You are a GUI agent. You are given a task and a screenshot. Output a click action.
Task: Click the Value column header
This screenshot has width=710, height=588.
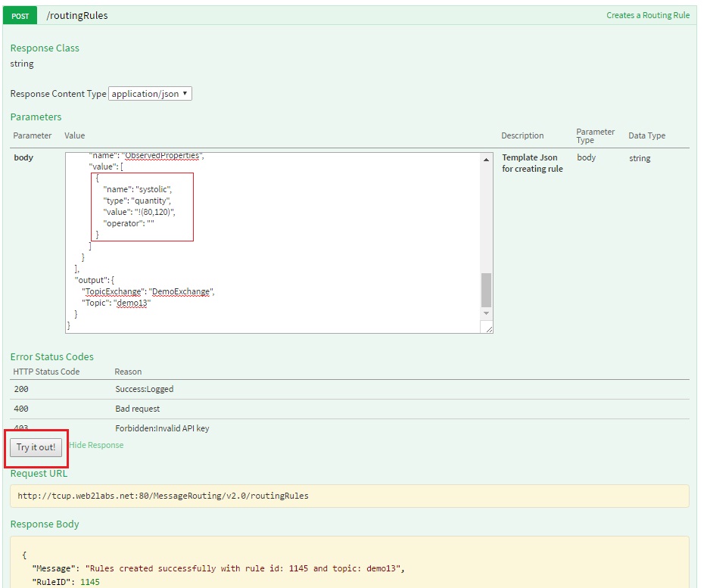(x=75, y=135)
